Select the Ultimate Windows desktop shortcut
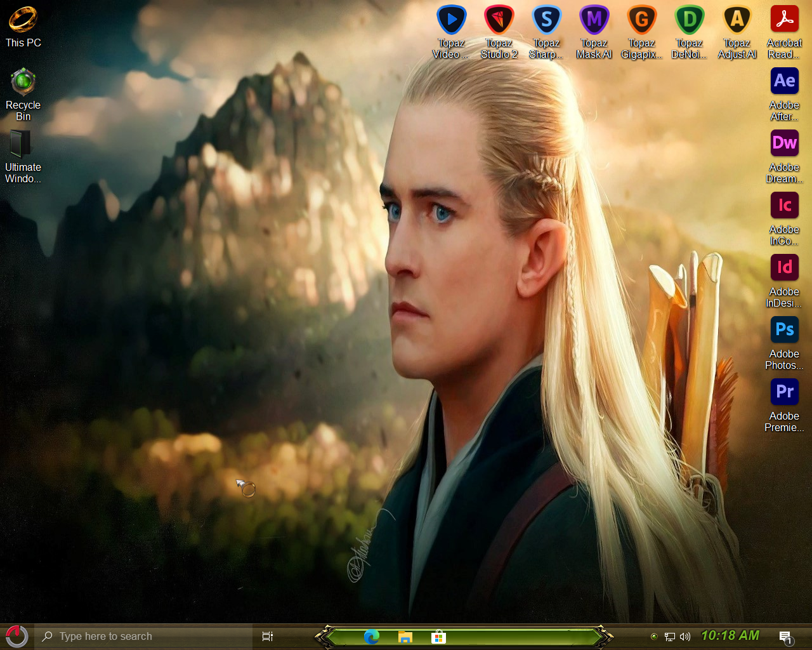The width and height of the screenshot is (812, 650). (x=23, y=156)
